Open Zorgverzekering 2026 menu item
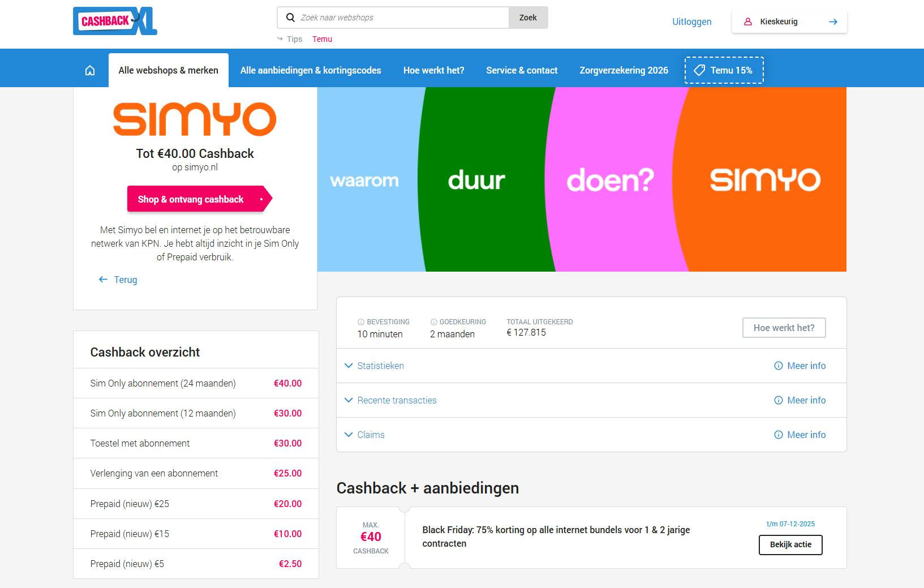Image resolution: width=924 pixels, height=588 pixels. [x=624, y=70]
